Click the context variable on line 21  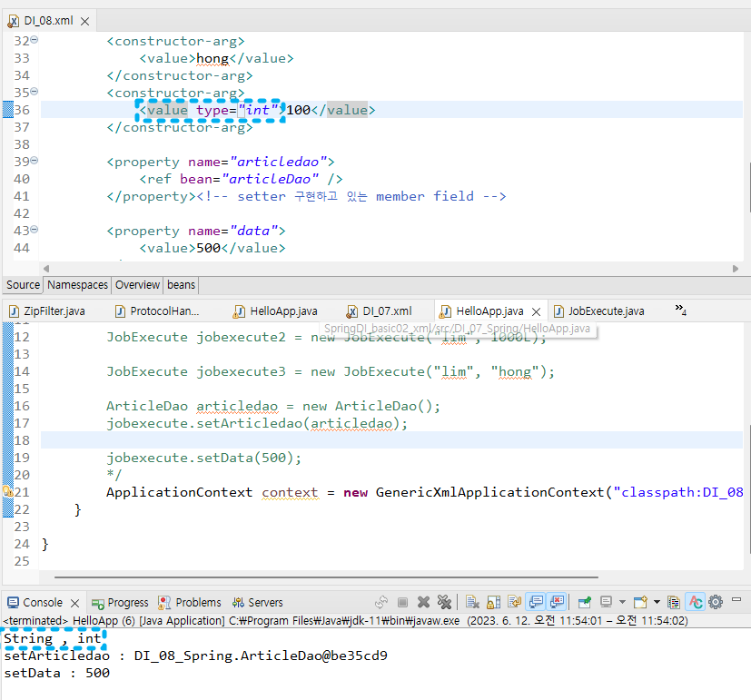pyautogui.click(x=290, y=492)
